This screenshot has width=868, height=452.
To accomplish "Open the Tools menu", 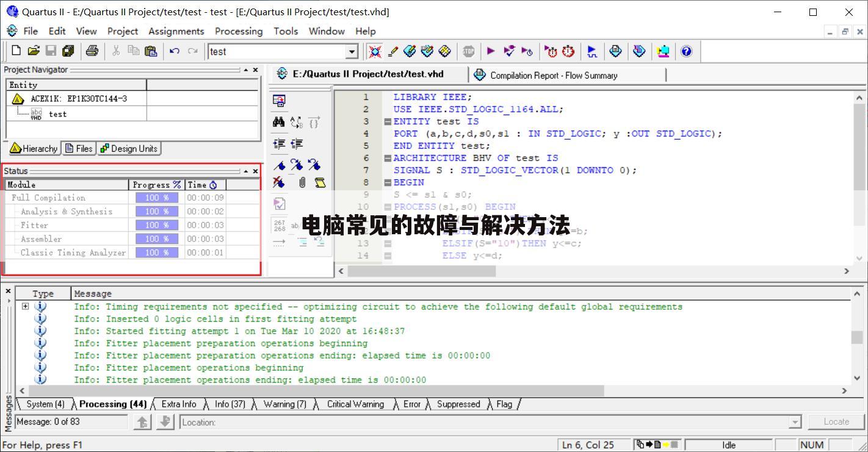I will coord(286,31).
